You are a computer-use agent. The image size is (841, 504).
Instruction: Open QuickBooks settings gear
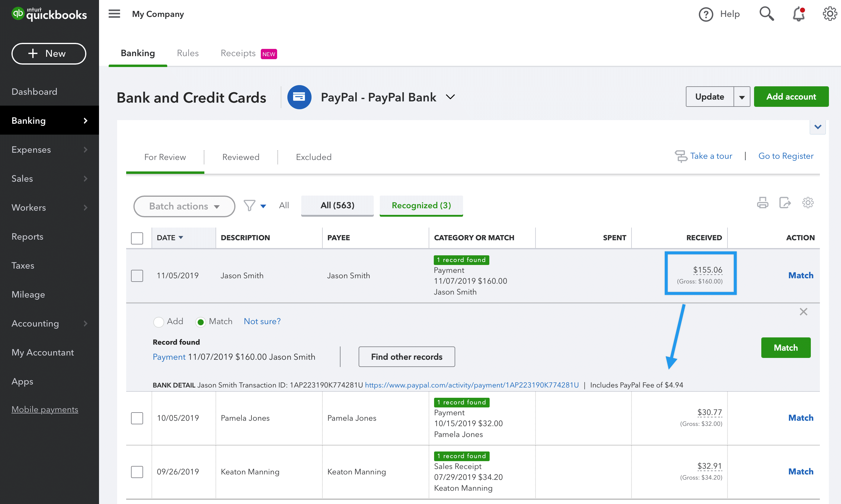point(830,14)
